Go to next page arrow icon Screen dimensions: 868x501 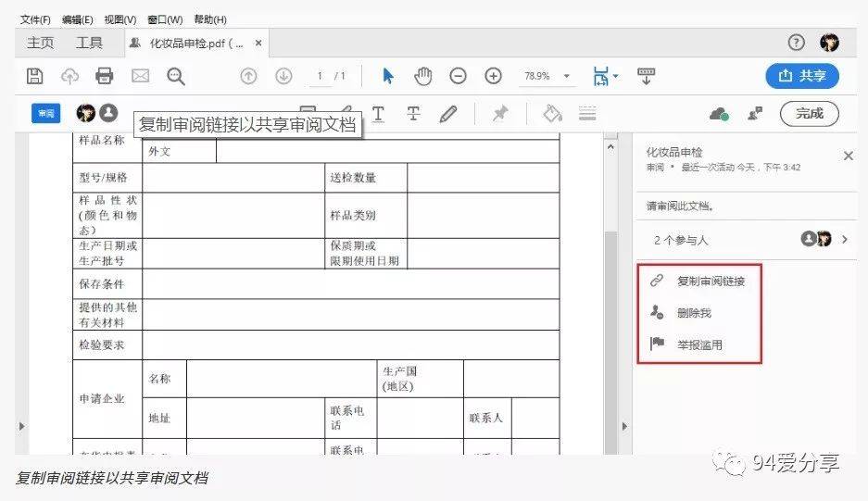tap(284, 76)
